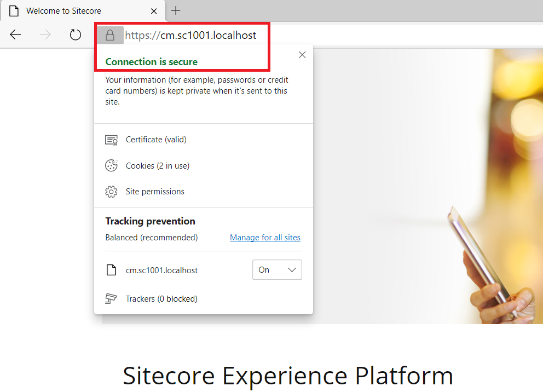Click the reload page icon

coord(75,34)
